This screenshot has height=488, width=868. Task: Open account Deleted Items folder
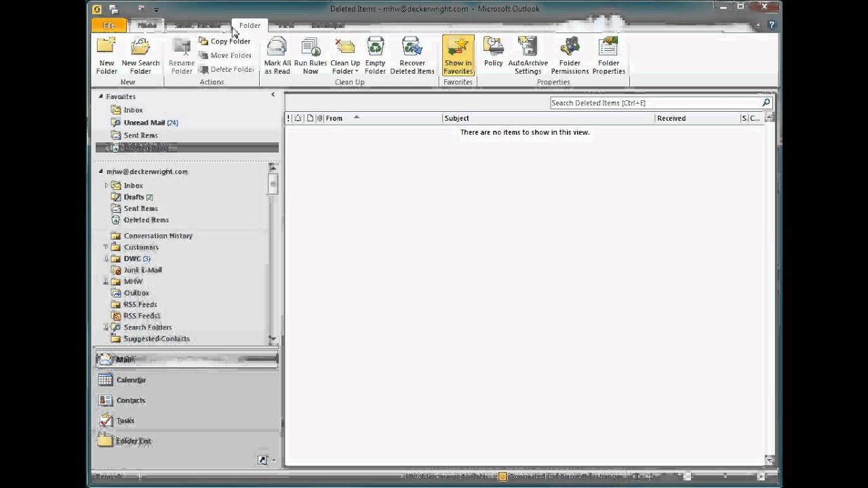(146, 220)
